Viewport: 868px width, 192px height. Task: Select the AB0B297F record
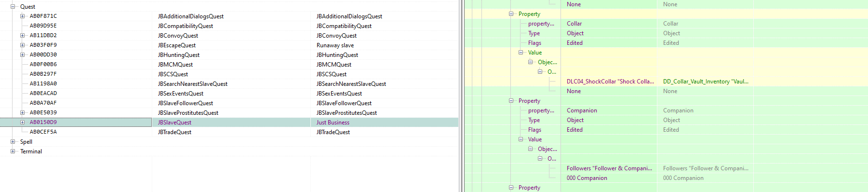tap(43, 74)
